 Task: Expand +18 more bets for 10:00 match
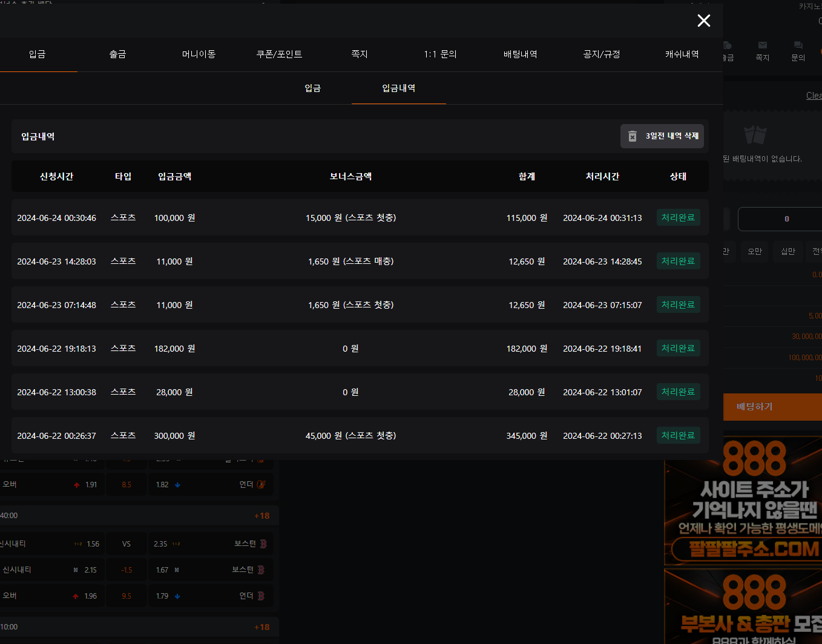261,627
